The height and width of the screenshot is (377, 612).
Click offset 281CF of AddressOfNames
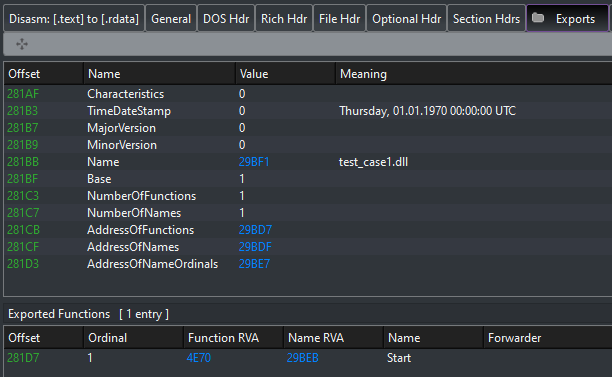(x=23, y=247)
